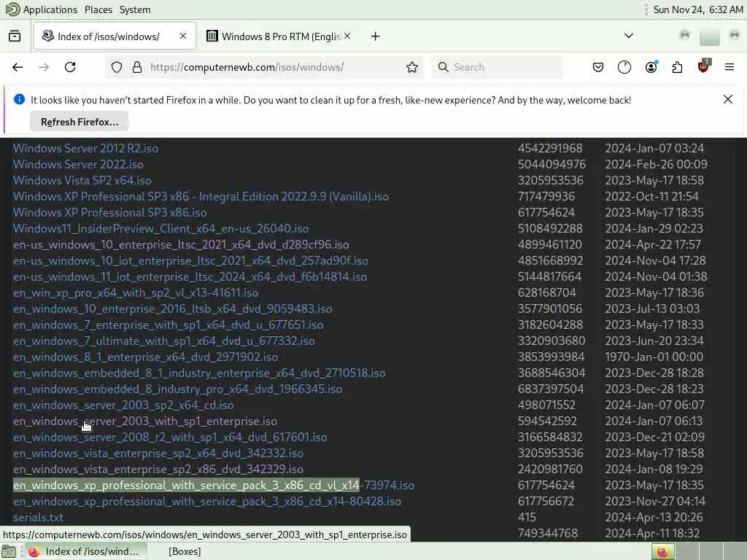Open the Windows Server 2012 R2.iso link
The height and width of the screenshot is (560, 747).
tap(85, 148)
